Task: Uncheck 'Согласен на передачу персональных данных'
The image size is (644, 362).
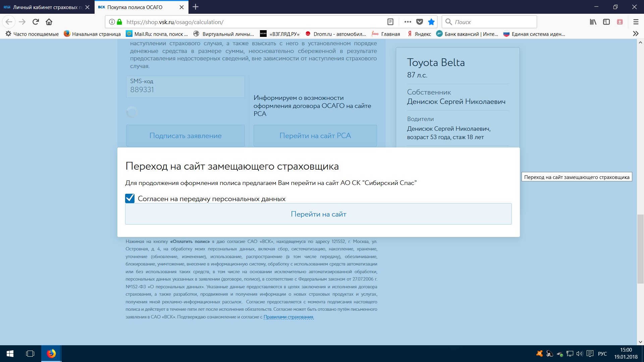Action: coord(130,198)
